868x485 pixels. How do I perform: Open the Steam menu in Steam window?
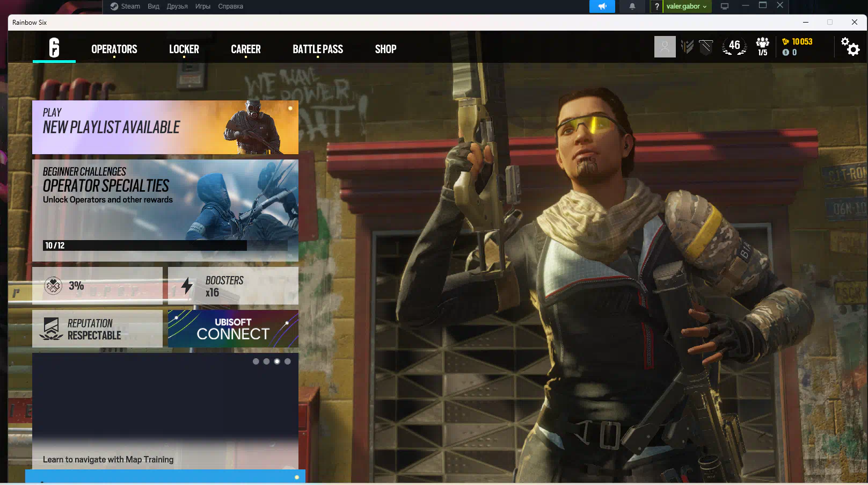pyautogui.click(x=130, y=6)
